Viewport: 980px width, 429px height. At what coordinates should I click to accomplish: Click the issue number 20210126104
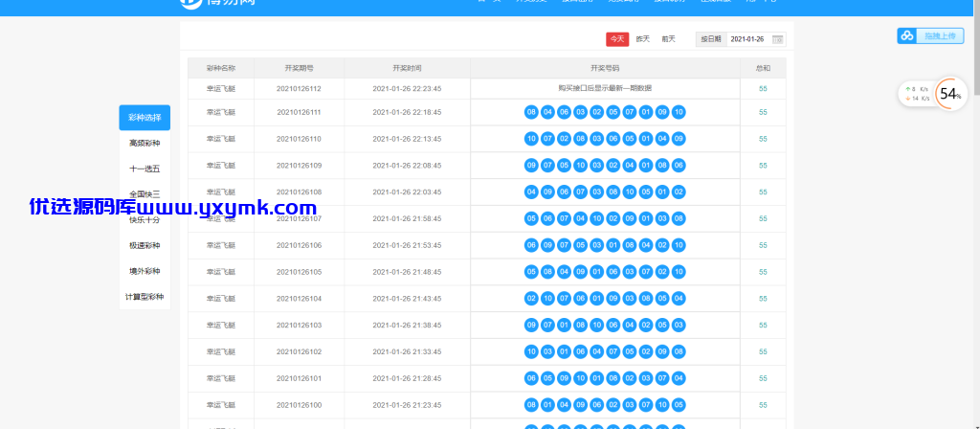[x=299, y=299]
